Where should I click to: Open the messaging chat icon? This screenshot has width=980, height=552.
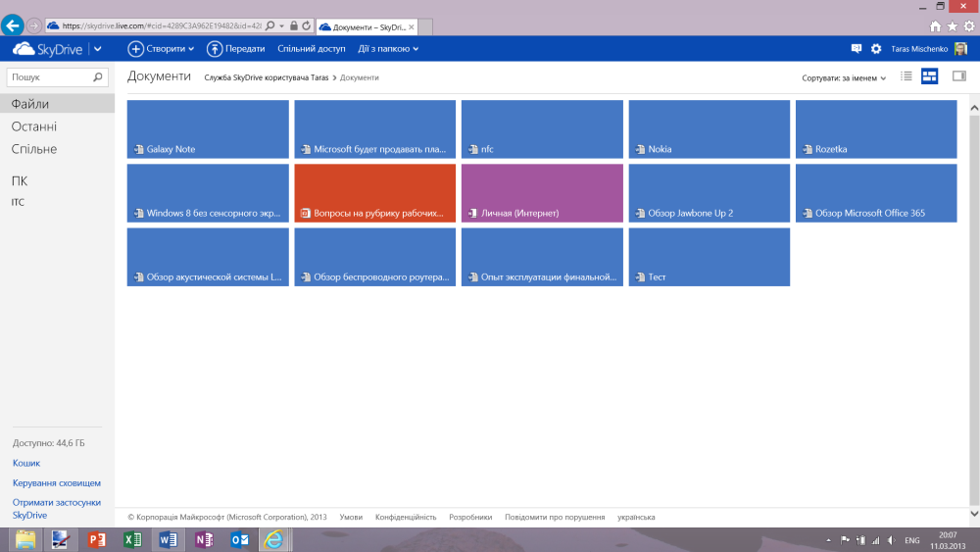click(857, 49)
